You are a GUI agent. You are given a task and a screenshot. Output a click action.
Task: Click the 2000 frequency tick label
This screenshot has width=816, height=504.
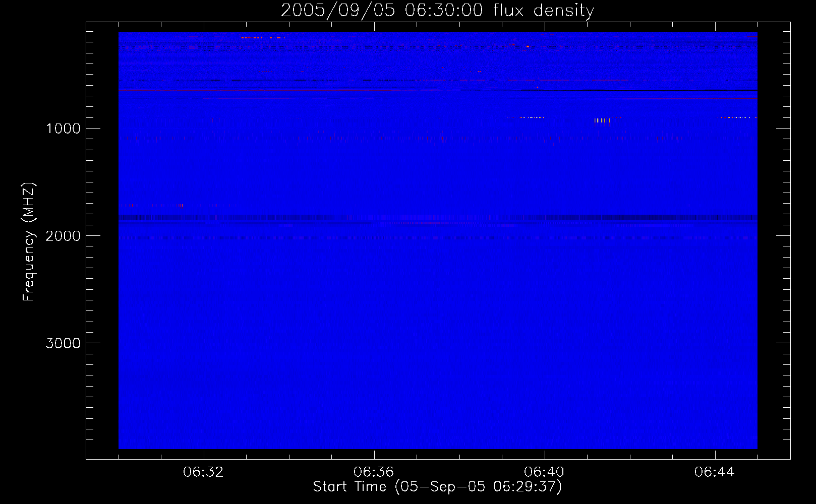pyautogui.click(x=63, y=236)
